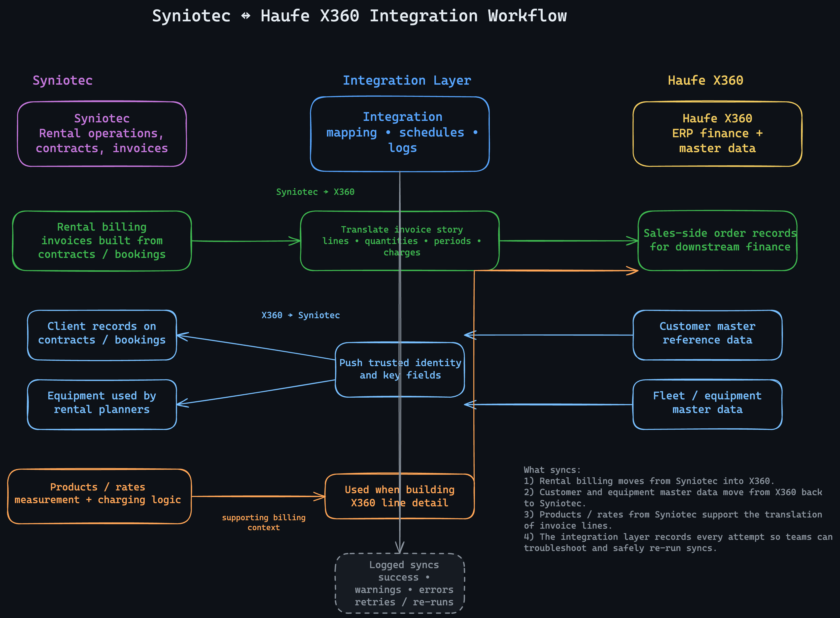
Task: Select the 'ERP finance + master data' box
Action: pyautogui.click(x=717, y=134)
